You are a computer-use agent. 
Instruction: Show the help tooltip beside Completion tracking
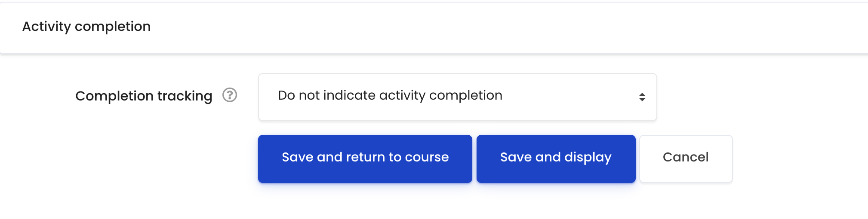pyautogui.click(x=230, y=95)
